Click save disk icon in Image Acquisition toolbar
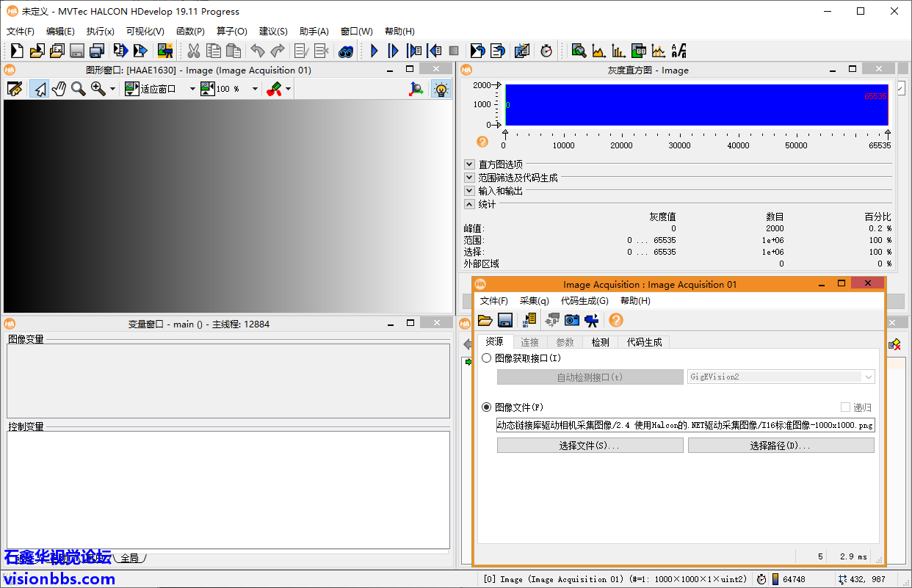 504,320
